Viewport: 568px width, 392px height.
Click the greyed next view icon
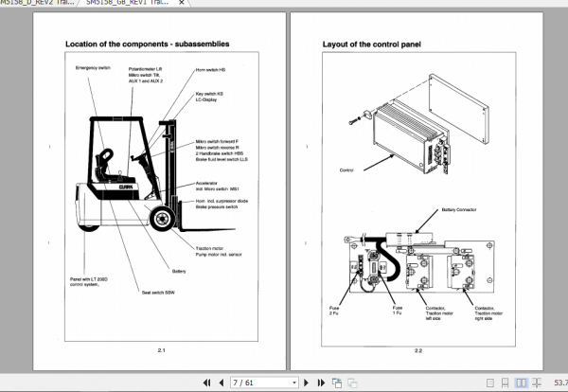(352, 383)
